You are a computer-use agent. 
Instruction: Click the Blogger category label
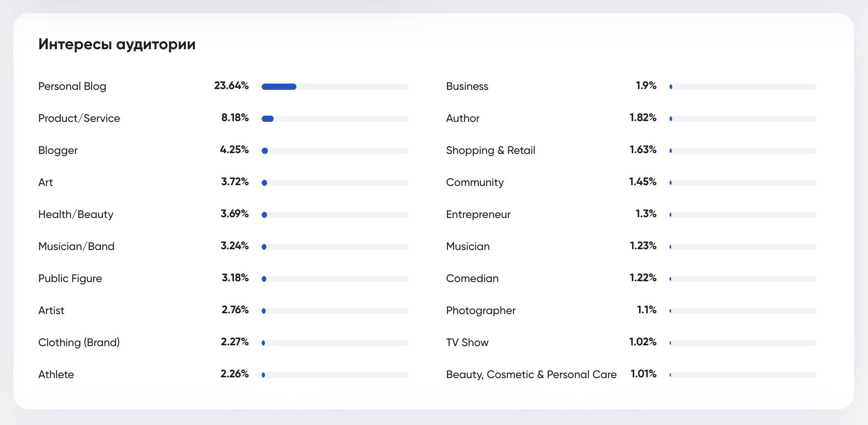[58, 150]
